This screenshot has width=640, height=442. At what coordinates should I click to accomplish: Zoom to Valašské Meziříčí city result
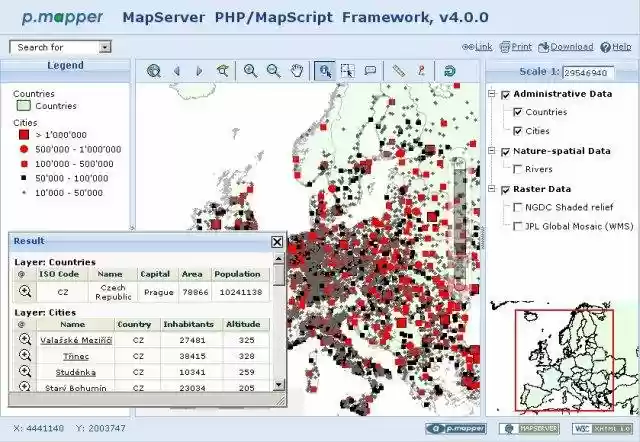[25, 339]
